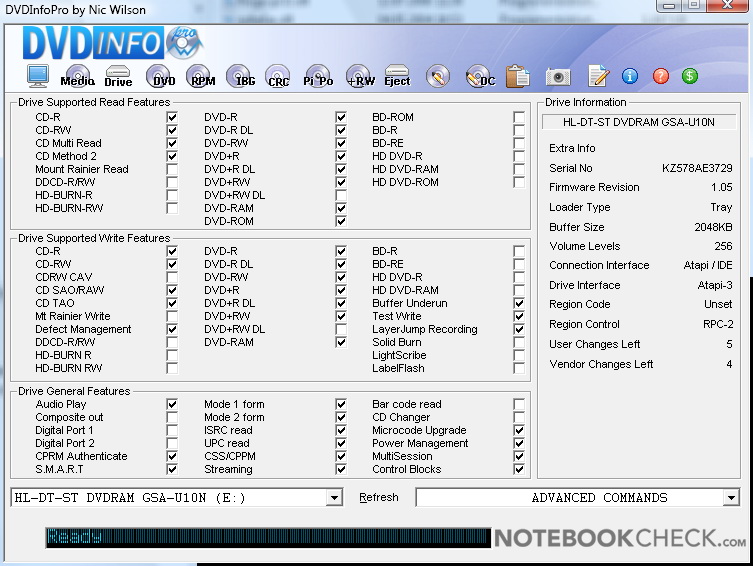Image resolution: width=753 pixels, height=566 pixels.
Task: Toggle Composite out checkbox
Action: (x=172, y=417)
